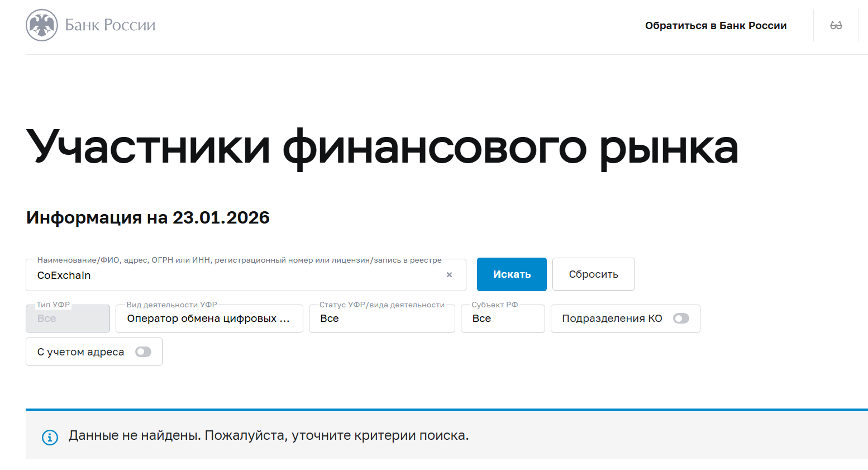Viewport: 868px width, 470px height.
Task: Click the "Субъект РФ" floating label text
Action: [494, 305]
